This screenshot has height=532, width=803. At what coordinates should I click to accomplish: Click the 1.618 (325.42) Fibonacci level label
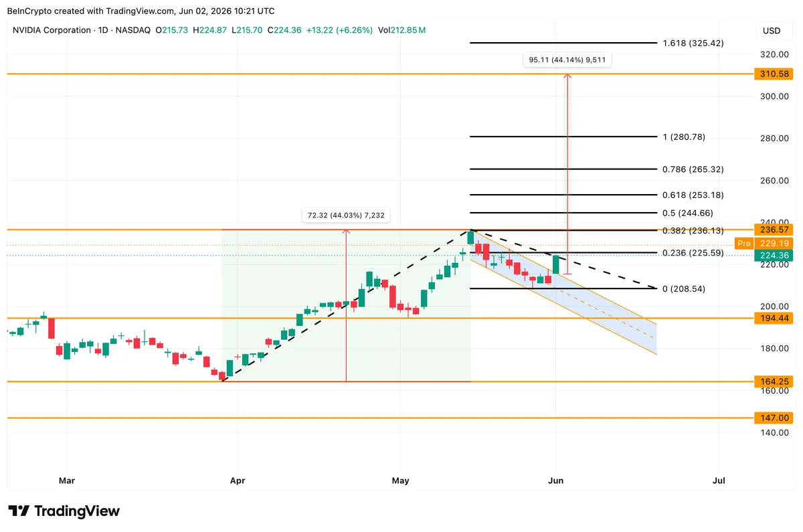tap(693, 43)
